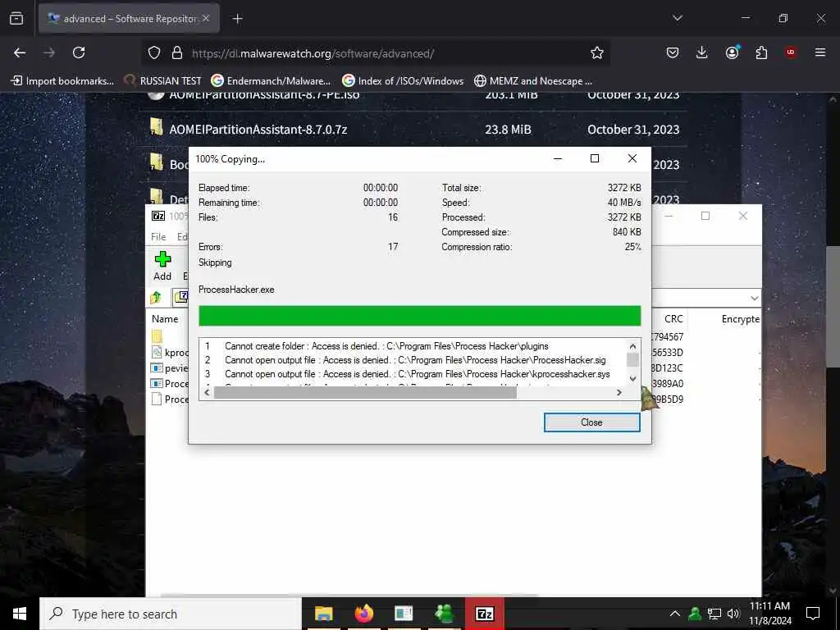840x630 pixels.
Task: Open the 'Import bookmarks...' bookmark
Action: [62, 81]
